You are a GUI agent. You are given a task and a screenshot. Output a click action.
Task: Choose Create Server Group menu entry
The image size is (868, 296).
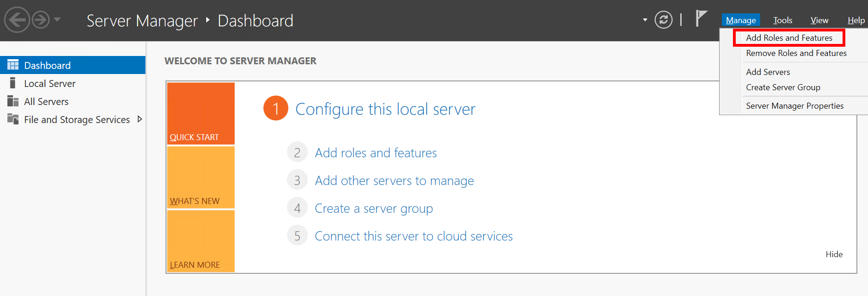(783, 87)
